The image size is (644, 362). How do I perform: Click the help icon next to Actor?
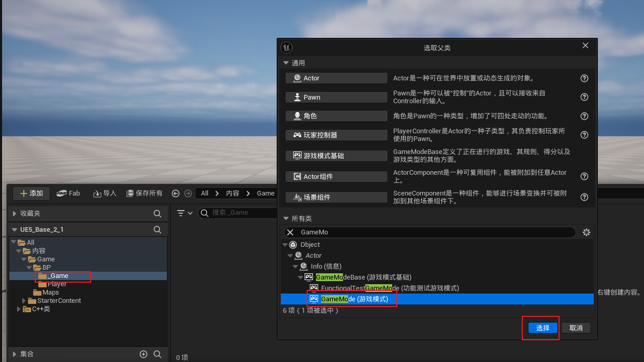tap(584, 78)
